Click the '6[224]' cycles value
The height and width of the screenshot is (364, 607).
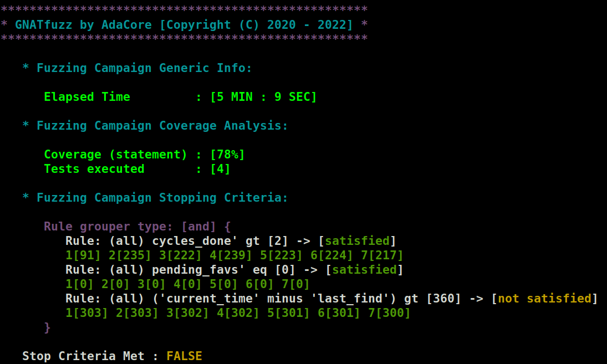[x=331, y=255]
